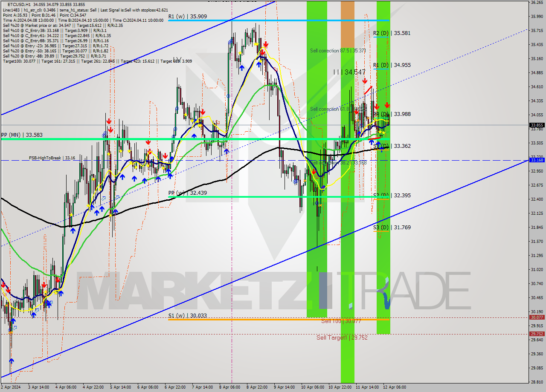Select the Sell Target1 | 29.752 label
The width and height of the screenshot is (546, 392).
pyautogui.click(x=342, y=337)
